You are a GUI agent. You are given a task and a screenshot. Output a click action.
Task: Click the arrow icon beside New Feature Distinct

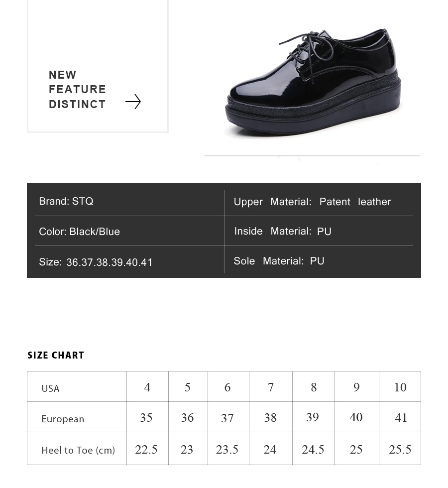click(x=133, y=102)
